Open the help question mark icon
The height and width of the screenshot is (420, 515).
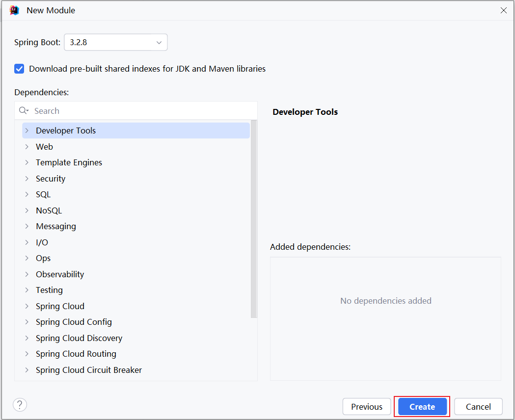point(20,405)
